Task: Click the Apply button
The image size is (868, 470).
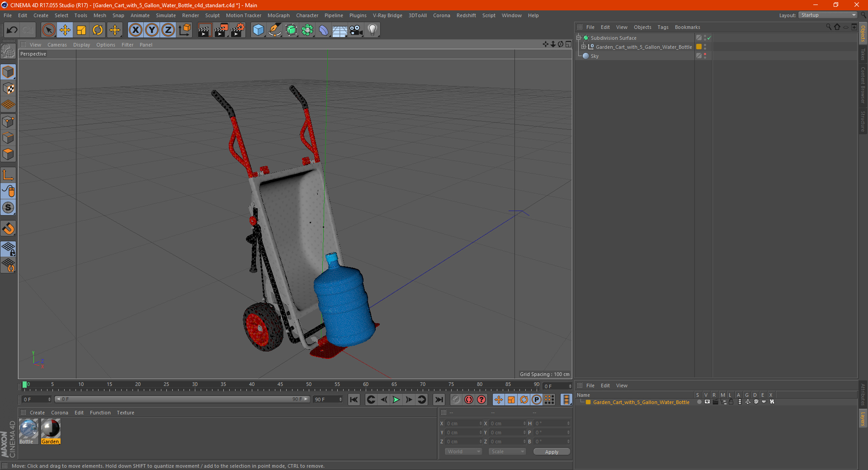Action: coord(551,451)
